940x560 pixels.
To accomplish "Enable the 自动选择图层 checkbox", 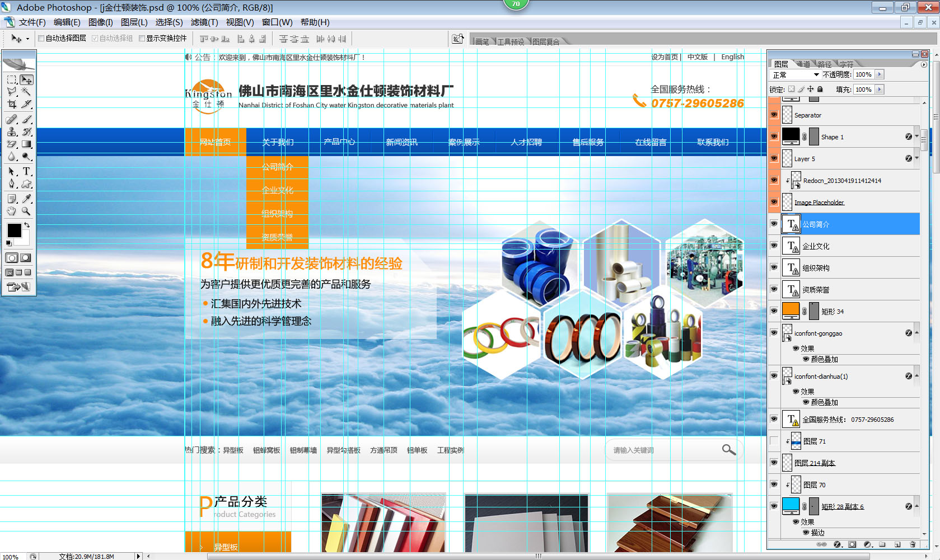I will click(x=41, y=39).
